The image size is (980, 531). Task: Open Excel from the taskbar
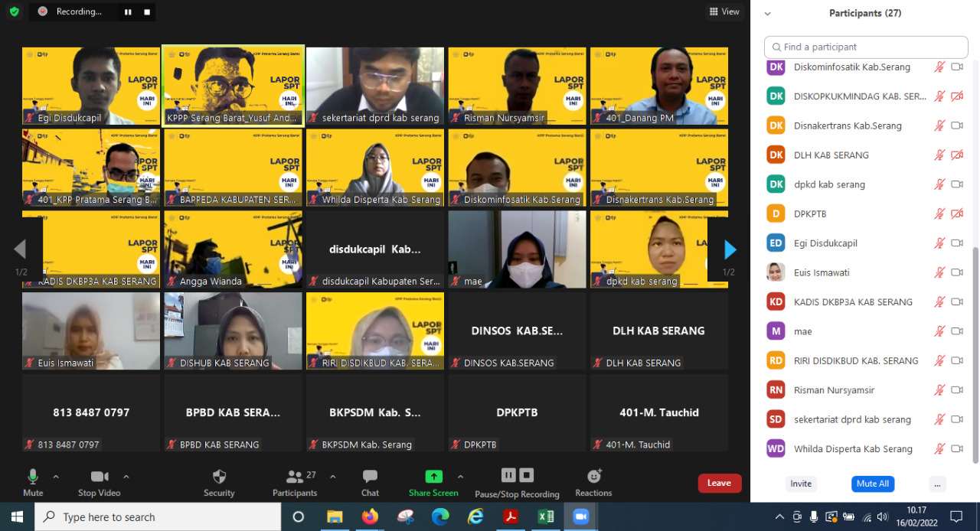tap(545, 517)
